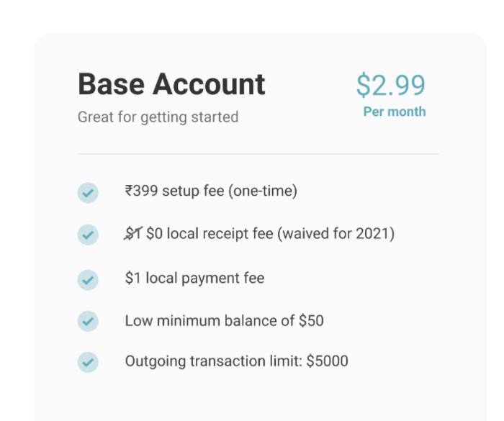This screenshot has height=421, width=504.
Task: Click the ₹399 setup fee (one-time) text
Action: tap(211, 191)
